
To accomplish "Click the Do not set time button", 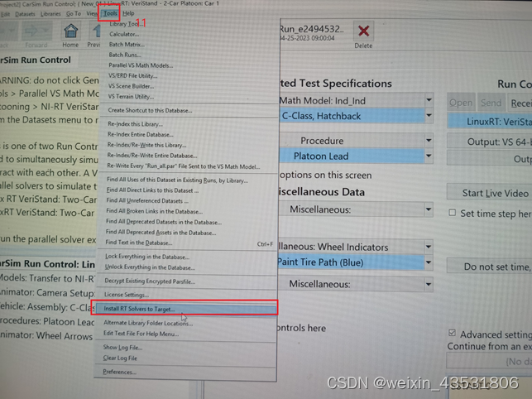I will pos(490,267).
